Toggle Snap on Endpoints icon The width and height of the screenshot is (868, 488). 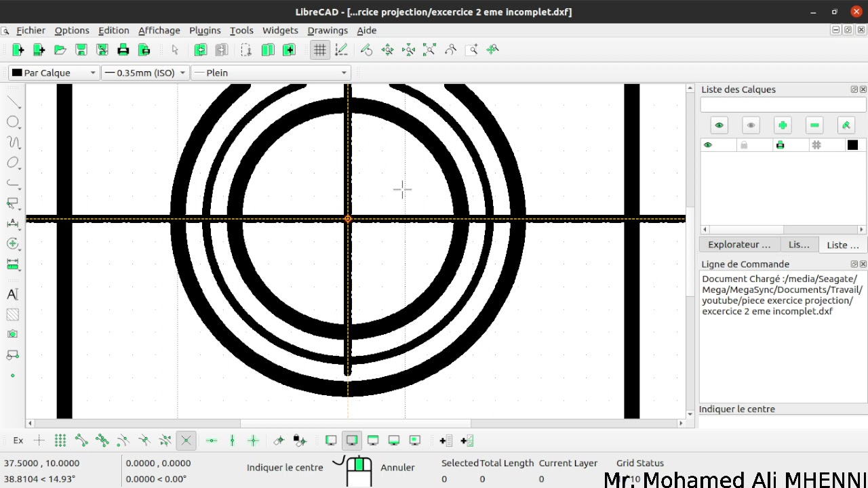point(81,441)
